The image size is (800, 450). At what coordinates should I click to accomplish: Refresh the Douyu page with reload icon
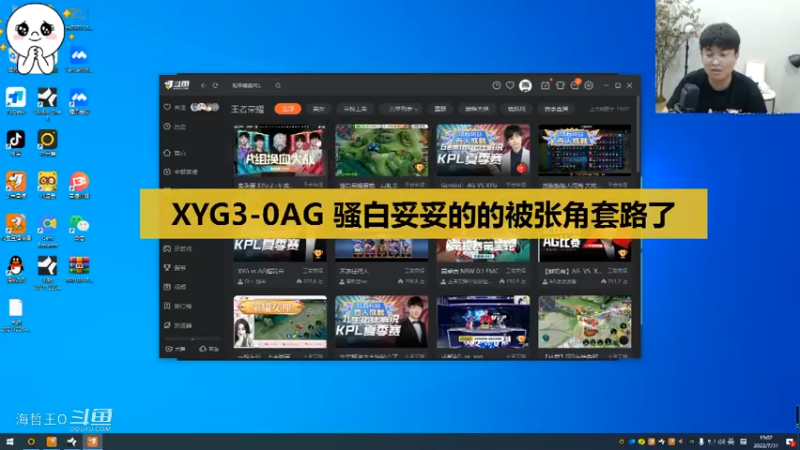[x=215, y=86]
